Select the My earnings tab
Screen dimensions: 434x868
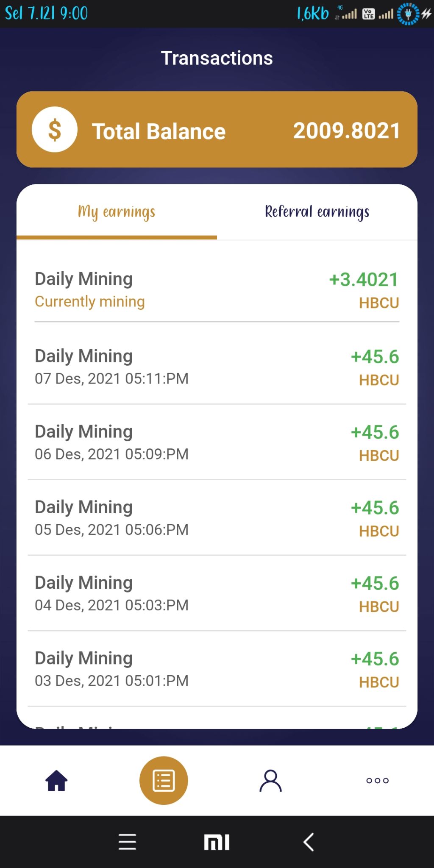pos(117,212)
